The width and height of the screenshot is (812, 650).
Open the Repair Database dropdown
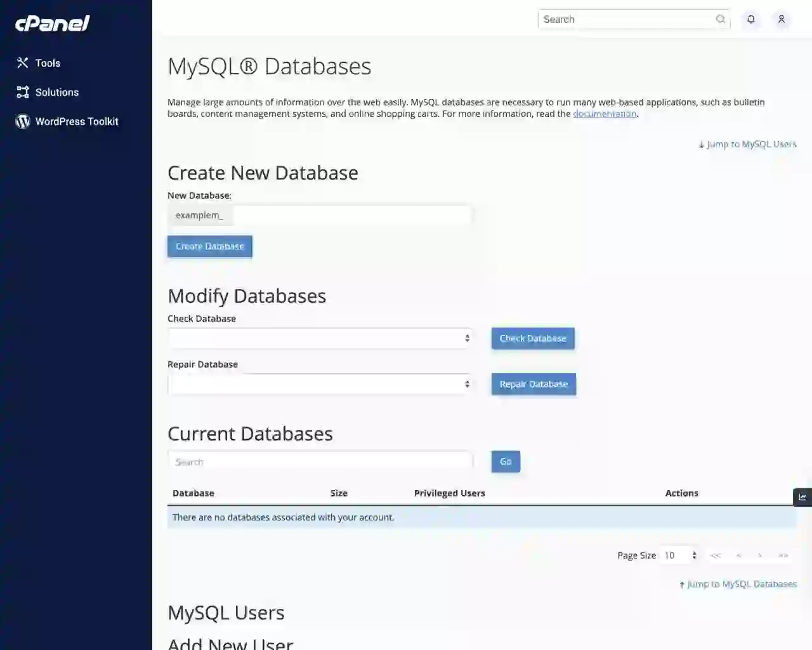click(320, 384)
